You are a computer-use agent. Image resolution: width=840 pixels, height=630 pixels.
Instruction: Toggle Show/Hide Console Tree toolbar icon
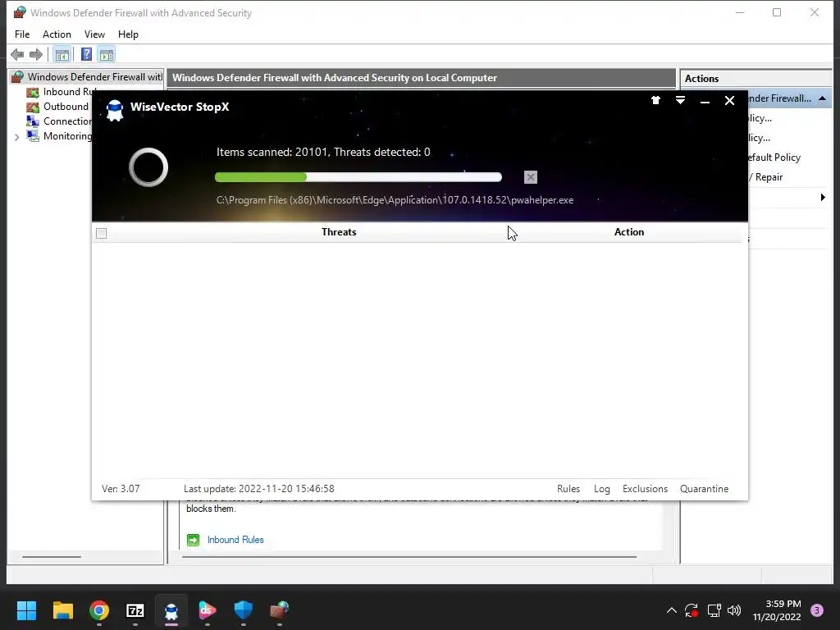coord(62,55)
